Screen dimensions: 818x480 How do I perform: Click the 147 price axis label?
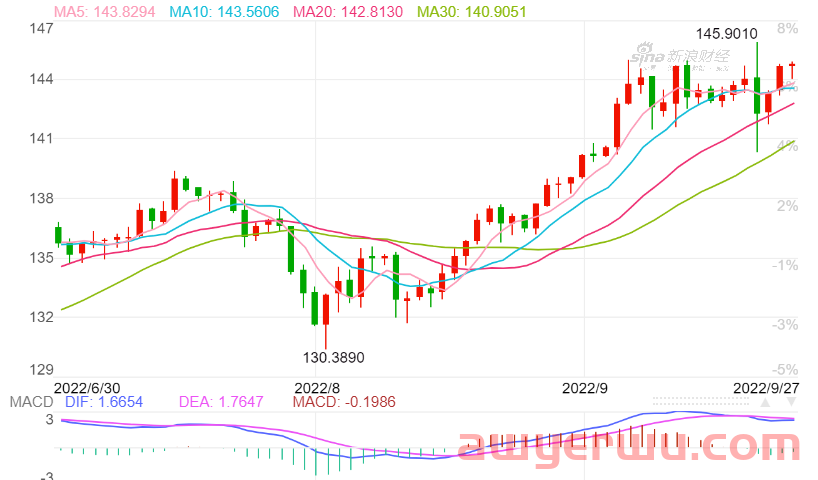[x=41, y=28]
